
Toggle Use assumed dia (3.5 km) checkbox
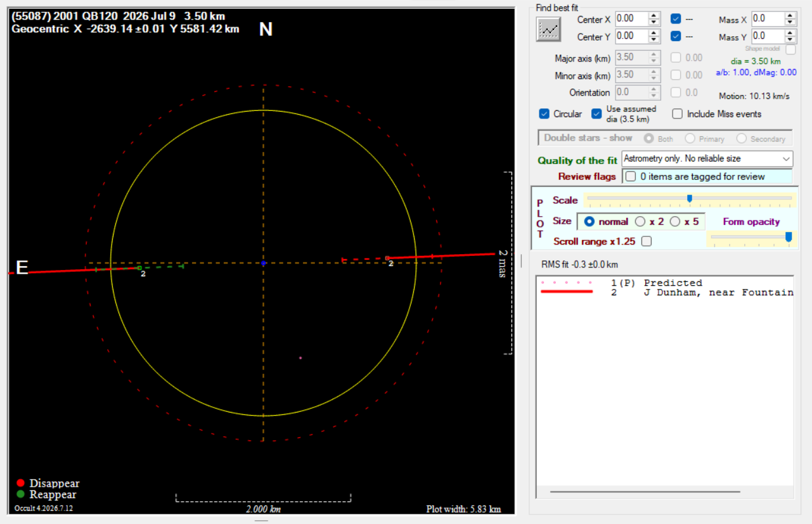pos(596,114)
